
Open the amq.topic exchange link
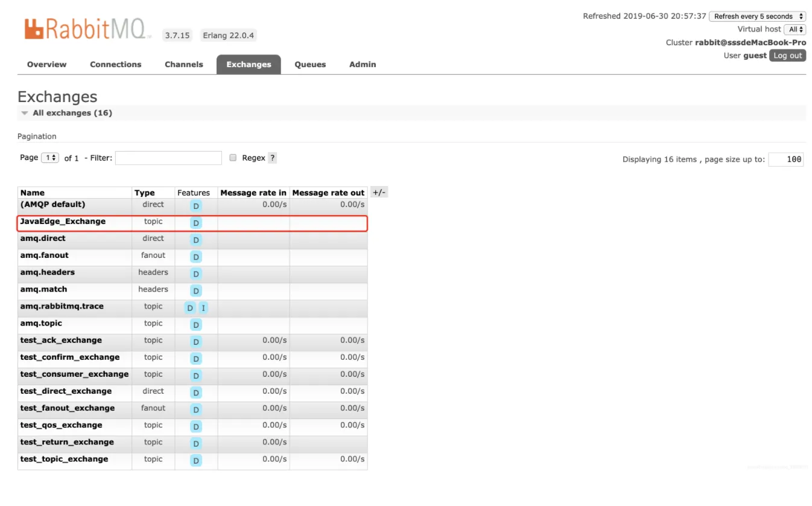pyautogui.click(x=41, y=323)
